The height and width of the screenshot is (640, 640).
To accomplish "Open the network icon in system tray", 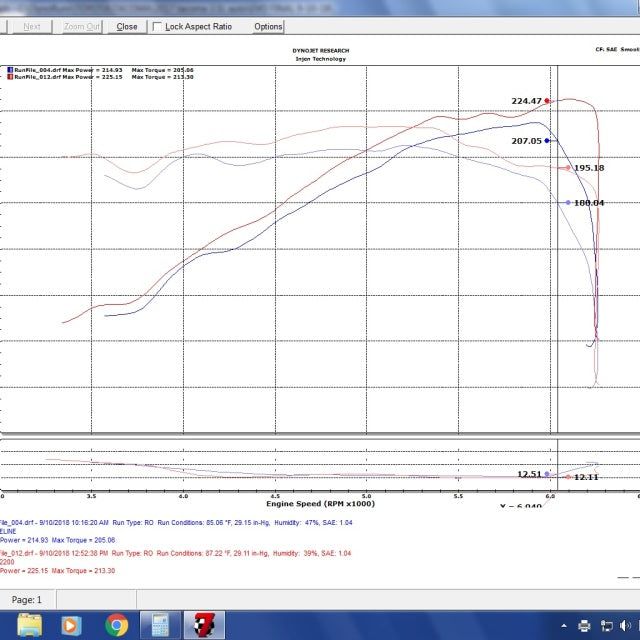I will tap(606, 625).
